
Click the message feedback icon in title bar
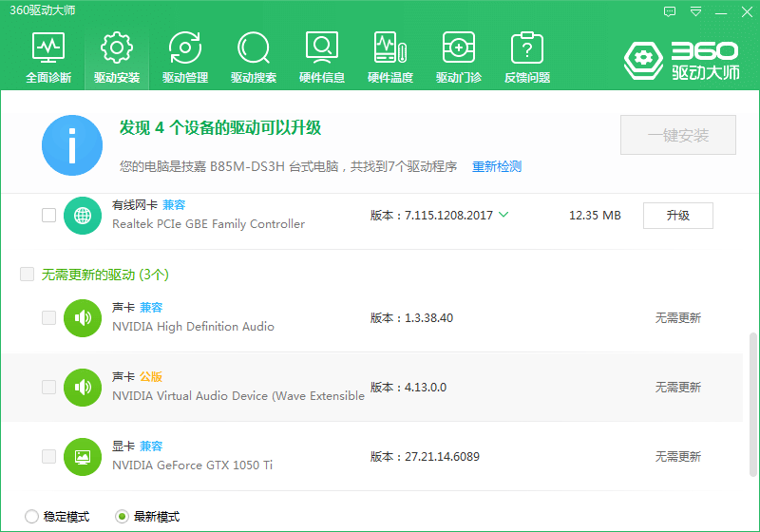point(671,11)
